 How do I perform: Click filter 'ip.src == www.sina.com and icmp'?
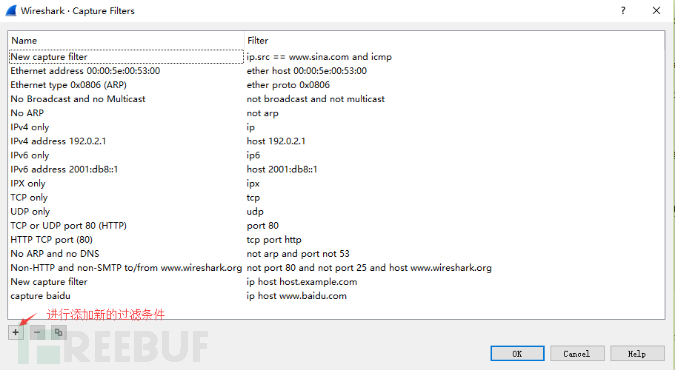click(319, 57)
